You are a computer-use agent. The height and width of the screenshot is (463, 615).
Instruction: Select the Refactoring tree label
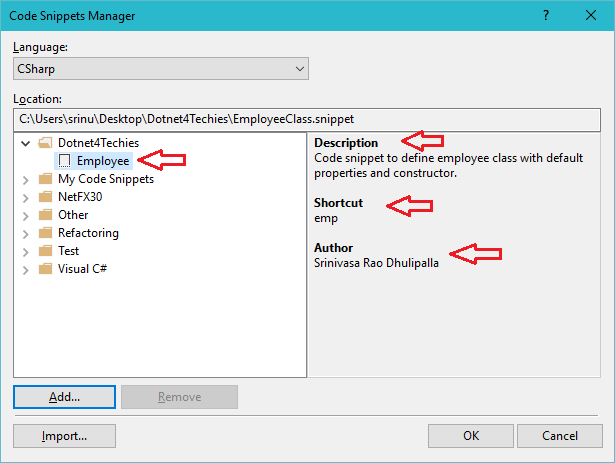88,233
